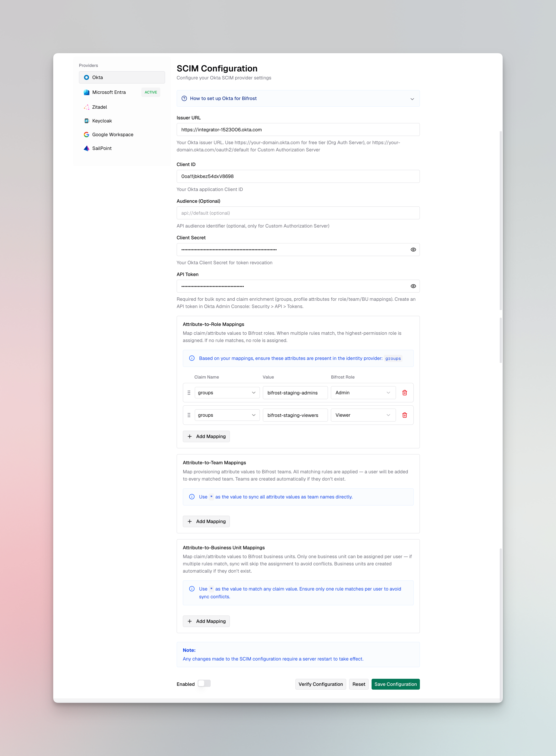Image resolution: width=556 pixels, height=756 pixels.
Task: Click the Zitadel logo icon
Action: [x=87, y=107]
